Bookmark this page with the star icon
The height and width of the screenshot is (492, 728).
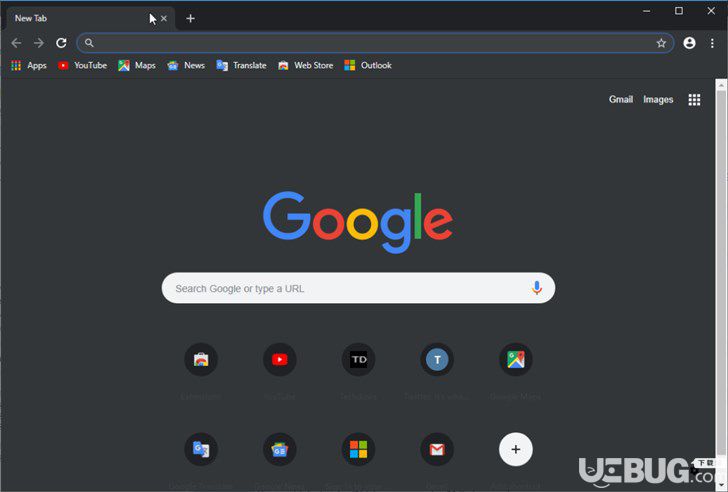661,43
